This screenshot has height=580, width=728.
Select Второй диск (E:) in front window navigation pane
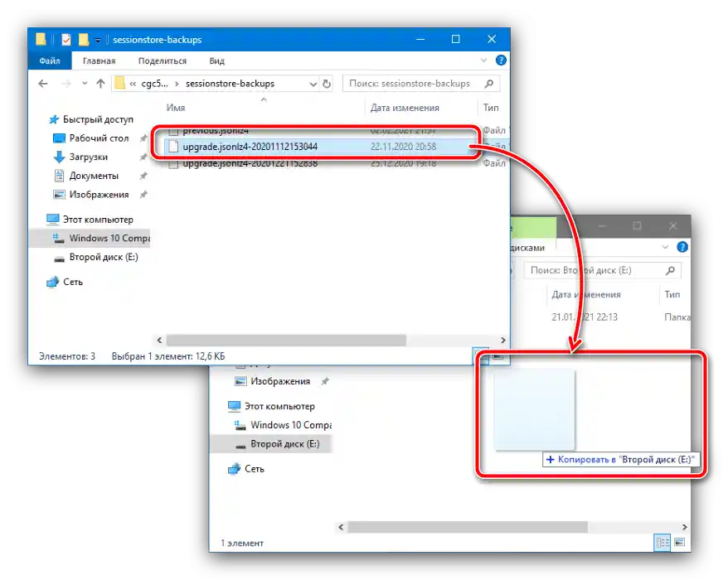pyautogui.click(x=104, y=257)
